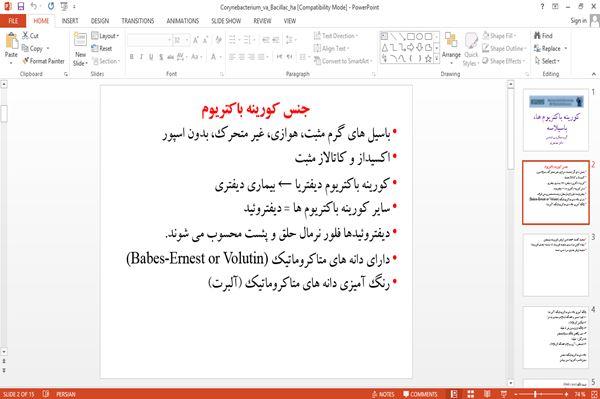Collapse the ribbon
Image resolution: width=600 pixels, height=399 pixels.
(x=593, y=74)
